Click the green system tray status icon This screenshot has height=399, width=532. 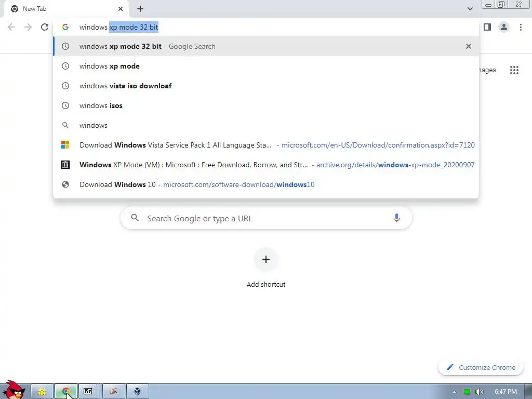click(x=467, y=392)
